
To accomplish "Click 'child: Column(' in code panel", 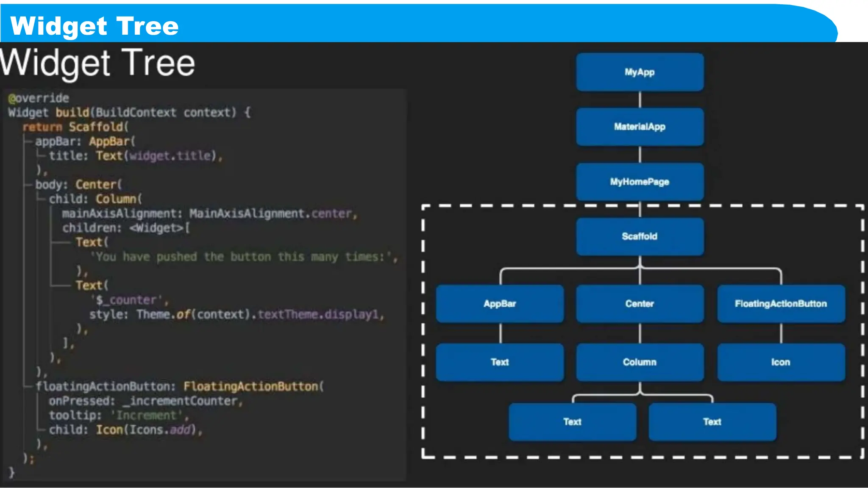I will coord(95,199).
